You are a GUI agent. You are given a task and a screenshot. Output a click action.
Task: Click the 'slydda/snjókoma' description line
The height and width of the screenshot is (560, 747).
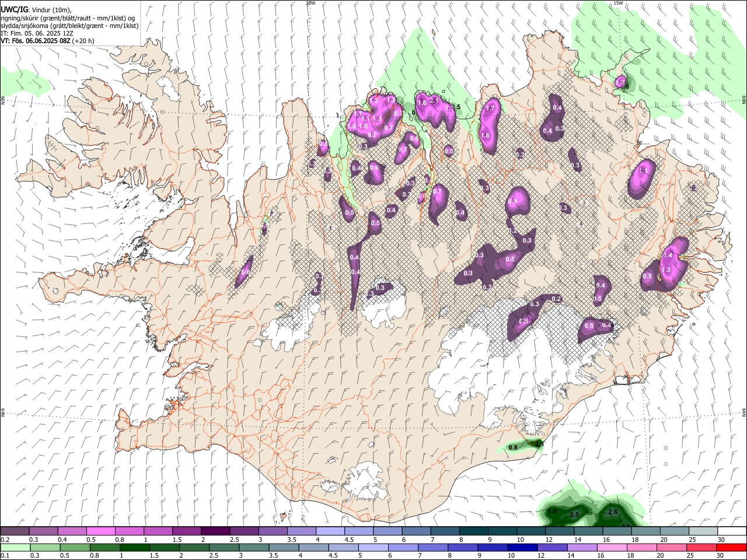(x=69, y=26)
